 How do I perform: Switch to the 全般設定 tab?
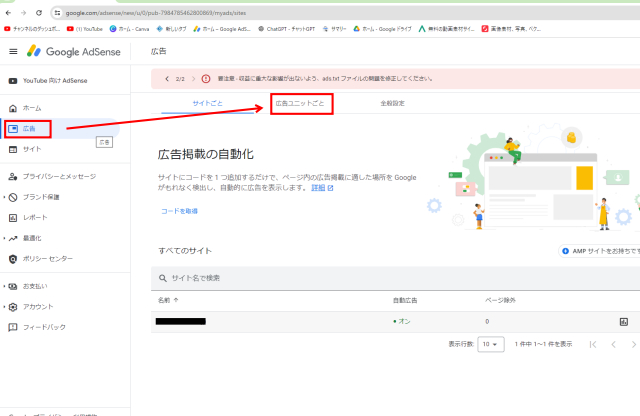393,103
